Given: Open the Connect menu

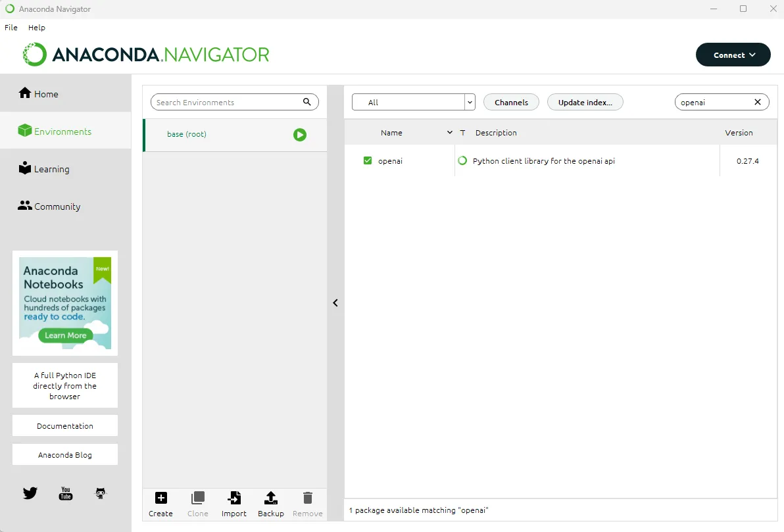Looking at the screenshot, I should 733,55.
